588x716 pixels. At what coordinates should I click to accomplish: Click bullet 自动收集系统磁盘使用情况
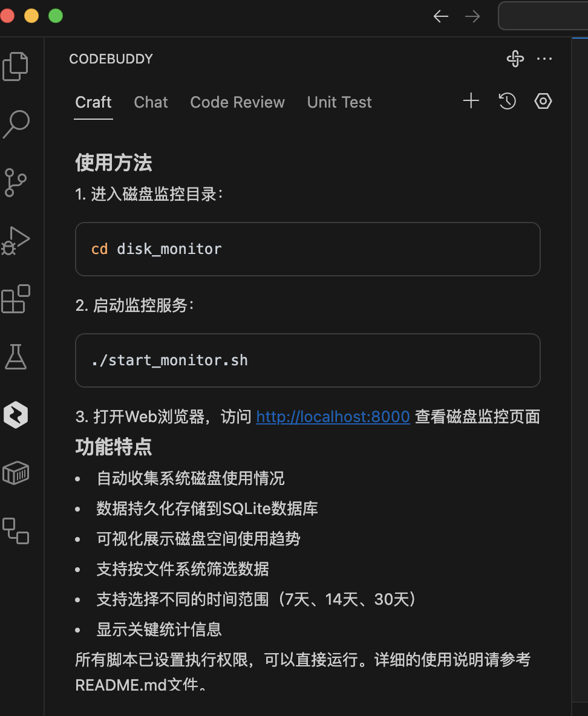point(191,478)
